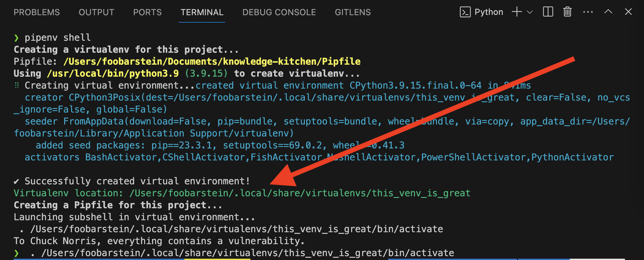Click 'Successfully created virtual environment!' line

[132, 181]
